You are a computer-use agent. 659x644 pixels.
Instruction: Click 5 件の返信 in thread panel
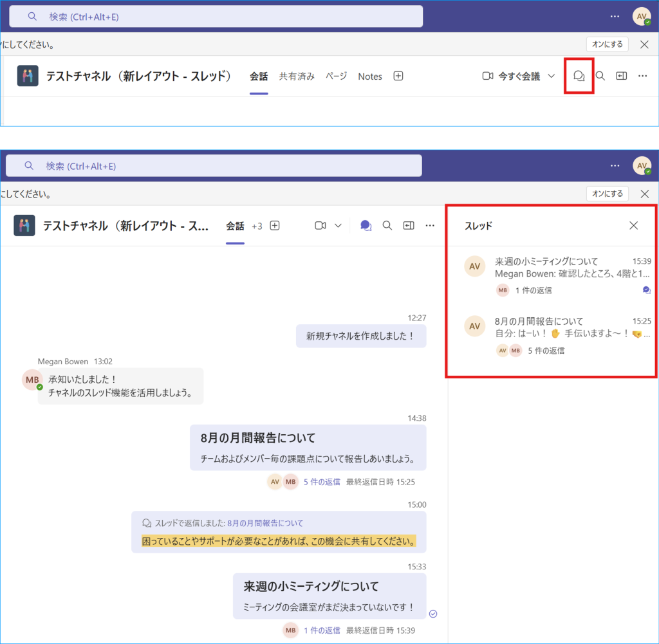point(546,351)
